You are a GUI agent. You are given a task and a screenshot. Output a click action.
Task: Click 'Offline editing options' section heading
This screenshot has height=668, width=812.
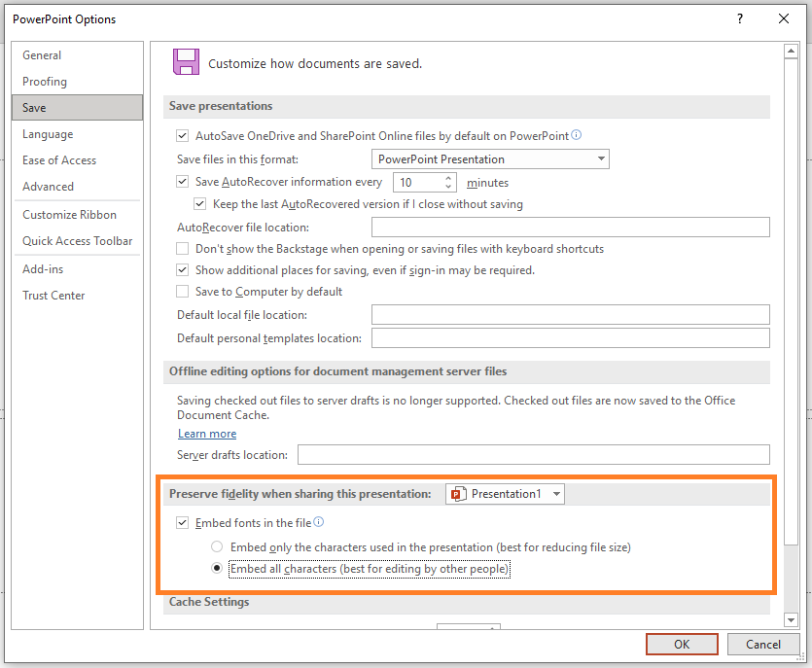pyautogui.click(x=338, y=371)
